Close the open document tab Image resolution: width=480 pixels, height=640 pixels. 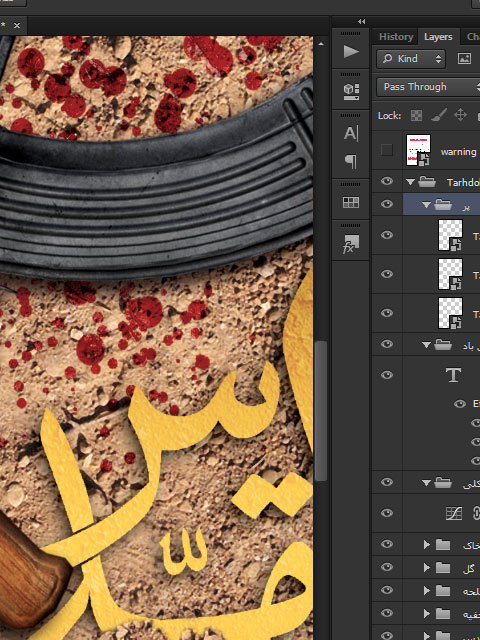click(x=17, y=25)
